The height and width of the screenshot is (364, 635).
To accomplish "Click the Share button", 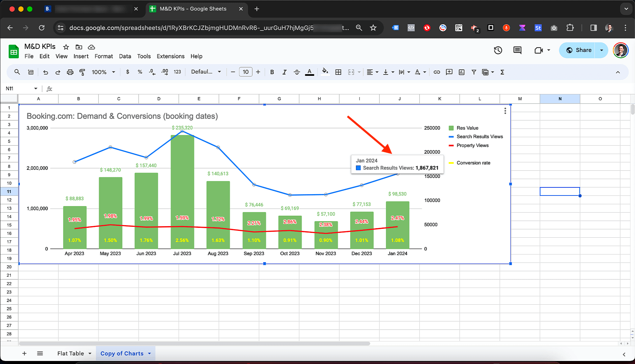I will click(578, 50).
